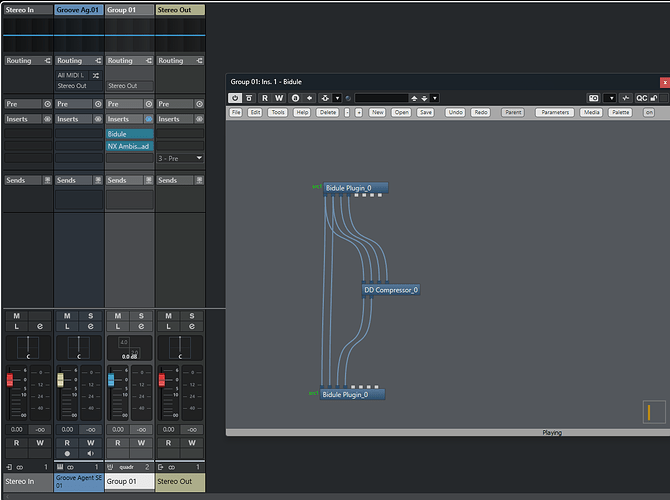Select the top Bidule Plugin_0 node

[356, 188]
